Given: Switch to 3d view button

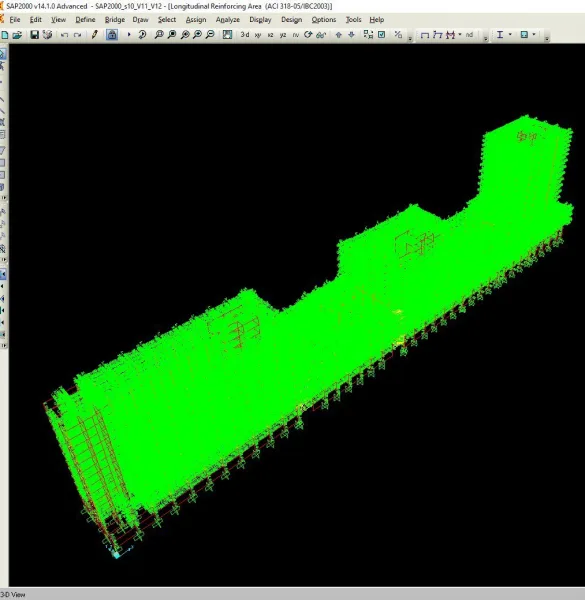Looking at the screenshot, I should click(x=245, y=35).
